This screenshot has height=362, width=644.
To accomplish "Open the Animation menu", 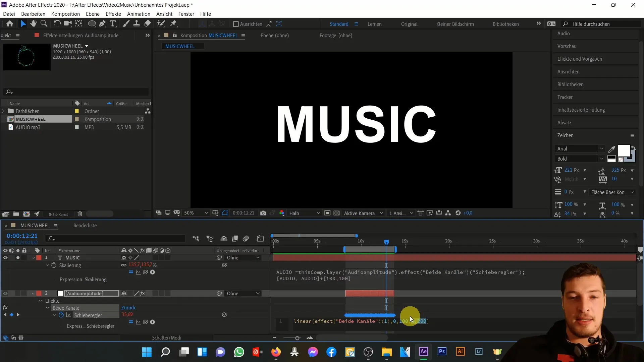I will [139, 14].
